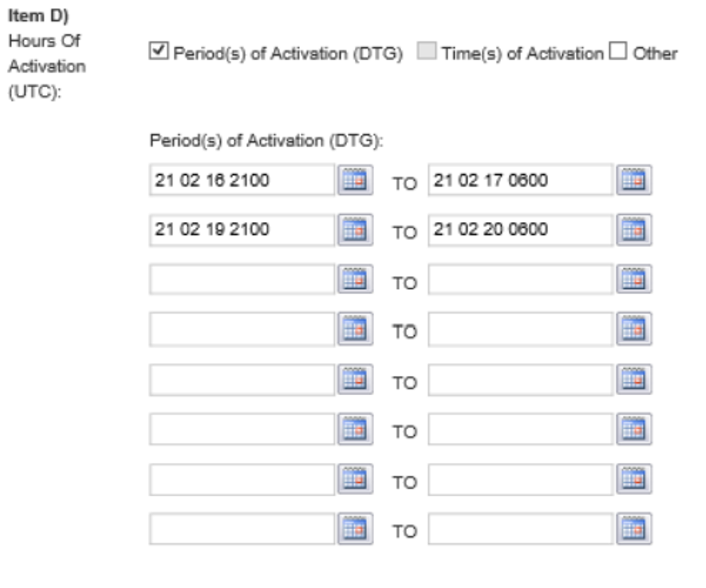Screen dimensions: 706x588
Task: Open calendar for last row start date
Action: click(355, 528)
